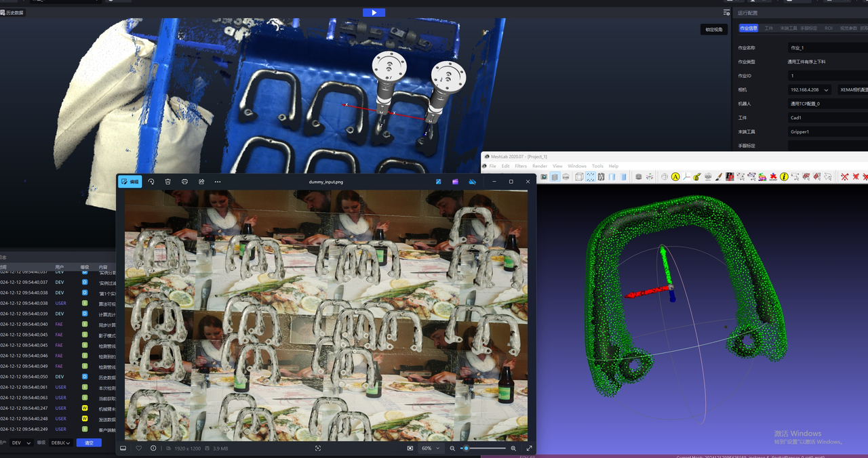Click the blue play button at top
Viewport: 868px width, 458px height.
pyautogui.click(x=374, y=12)
